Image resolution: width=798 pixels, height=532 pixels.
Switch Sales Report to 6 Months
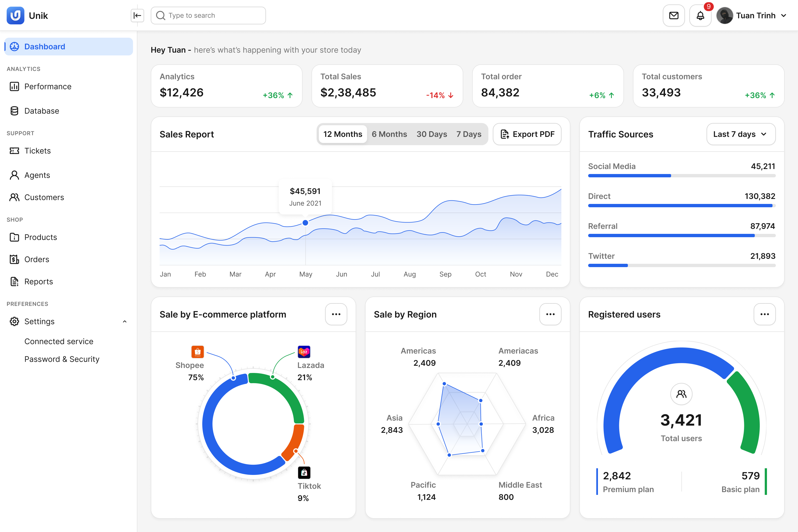(389, 134)
